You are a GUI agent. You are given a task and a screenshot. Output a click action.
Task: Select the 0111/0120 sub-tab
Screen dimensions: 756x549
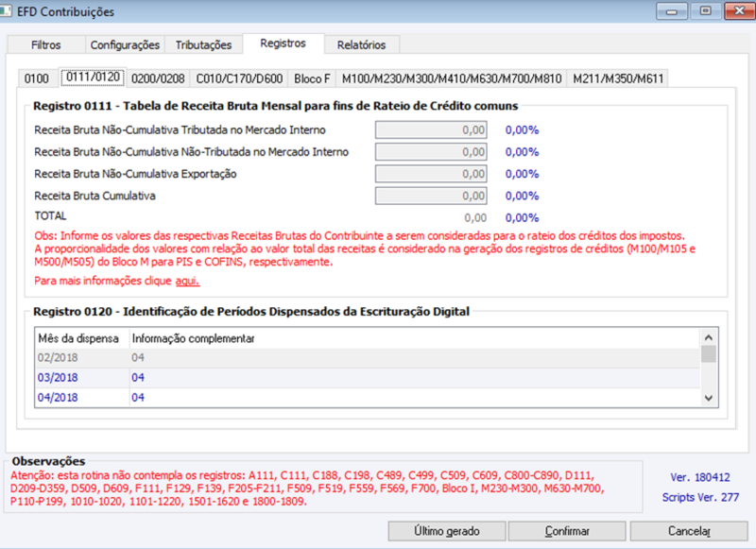(93, 77)
